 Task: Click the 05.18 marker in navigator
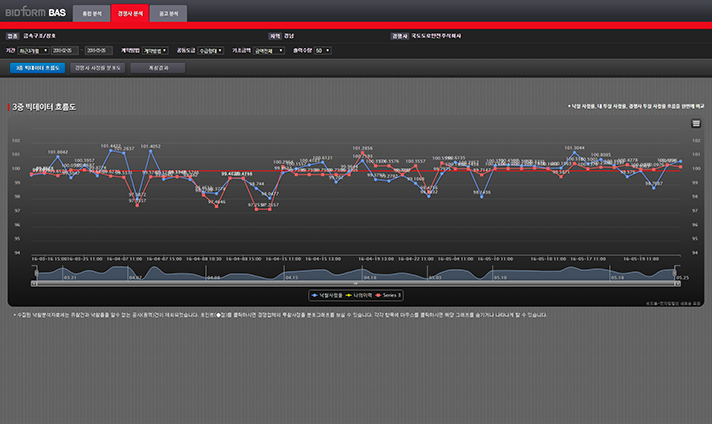pyautogui.click(x=617, y=277)
